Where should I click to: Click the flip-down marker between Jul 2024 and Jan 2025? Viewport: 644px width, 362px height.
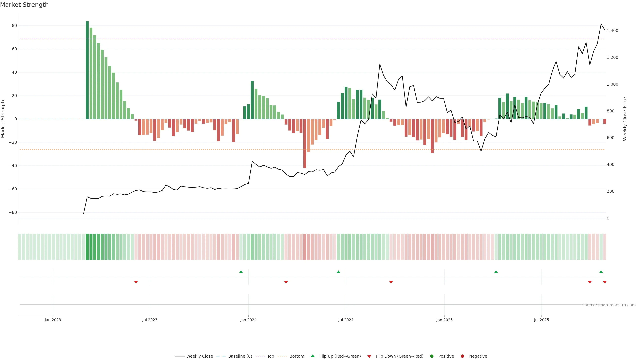click(391, 282)
